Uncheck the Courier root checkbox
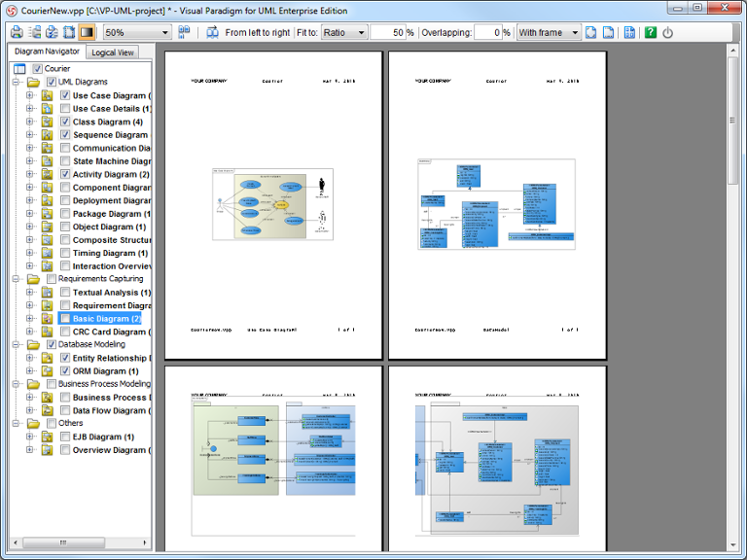 (x=37, y=69)
